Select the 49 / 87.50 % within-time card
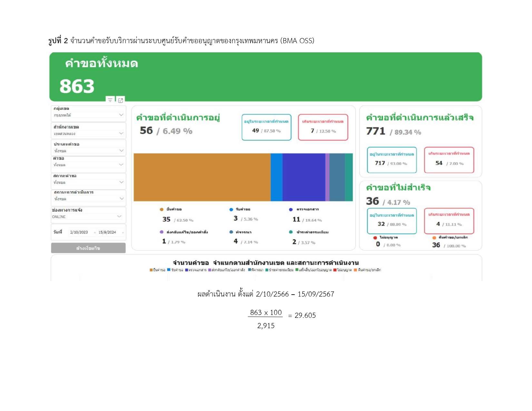This screenshot has height=411, width=532. click(266, 127)
